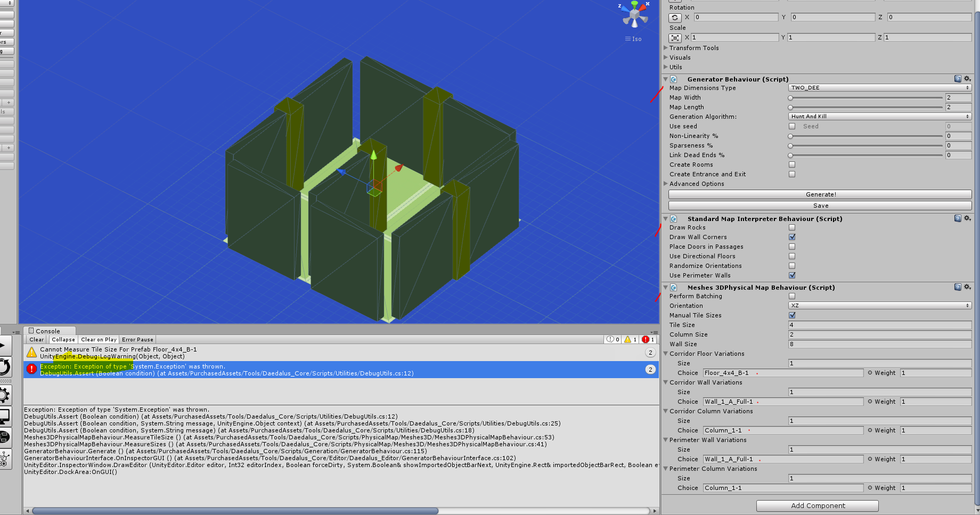980x515 pixels.
Task: Adjust the Map Width slider
Action: tap(865, 98)
